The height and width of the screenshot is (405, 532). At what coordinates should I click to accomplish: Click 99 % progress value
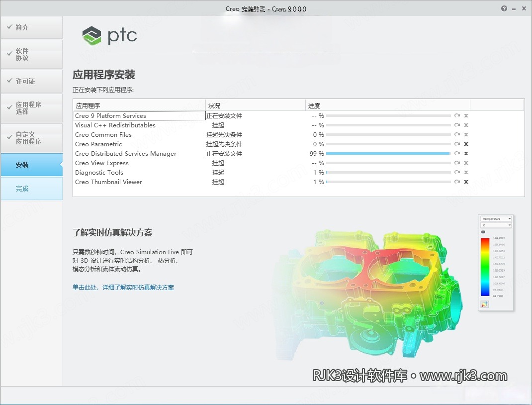317,153
